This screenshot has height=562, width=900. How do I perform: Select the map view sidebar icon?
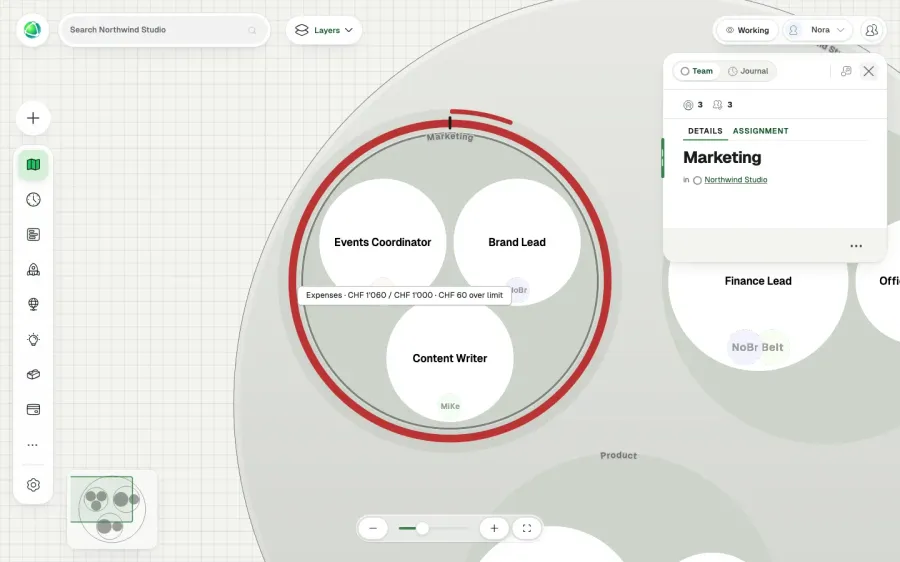pos(33,165)
